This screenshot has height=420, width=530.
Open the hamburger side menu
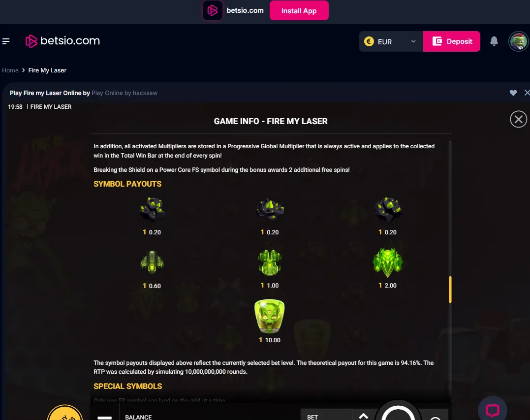click(6, 41)
